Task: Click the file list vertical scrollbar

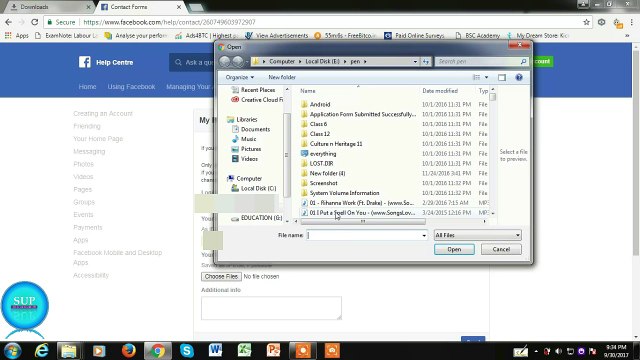Action: point(493,97)
